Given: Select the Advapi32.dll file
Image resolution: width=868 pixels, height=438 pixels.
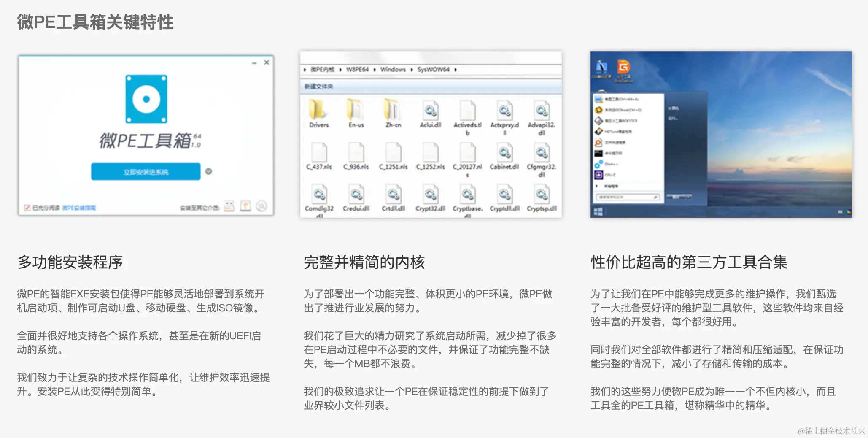Looking at the screenshot, I should [542, 118].
